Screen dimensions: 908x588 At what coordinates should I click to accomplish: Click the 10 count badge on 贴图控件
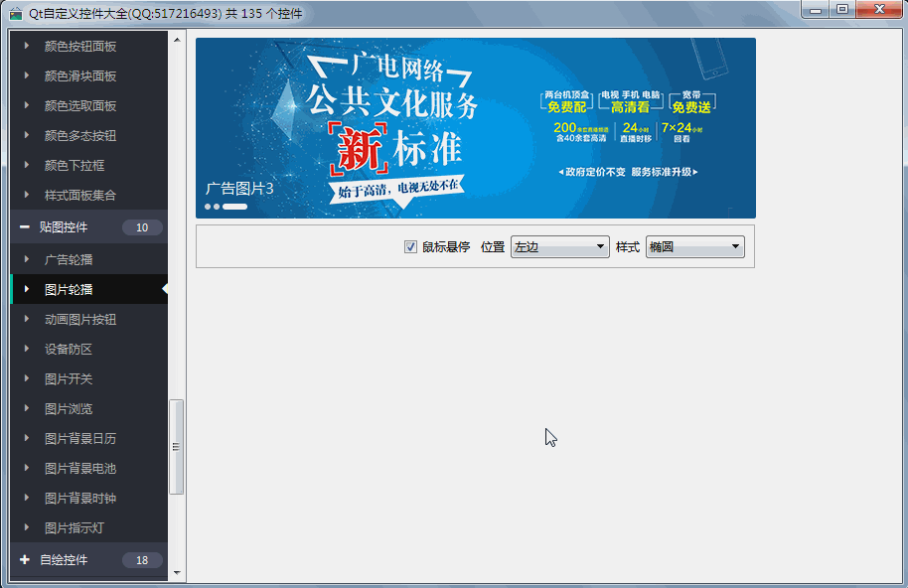(x=142, y=227)
